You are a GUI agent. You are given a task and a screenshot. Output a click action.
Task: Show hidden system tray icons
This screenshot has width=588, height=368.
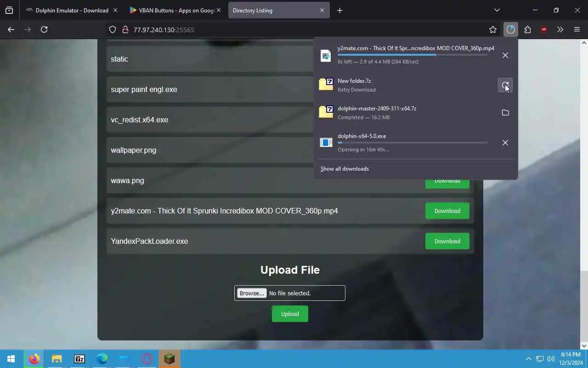pos(528,359)
